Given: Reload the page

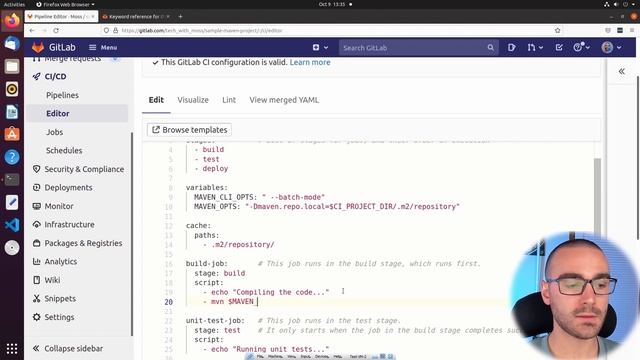Looking at the screenshot, I should (x=56, y=31).
